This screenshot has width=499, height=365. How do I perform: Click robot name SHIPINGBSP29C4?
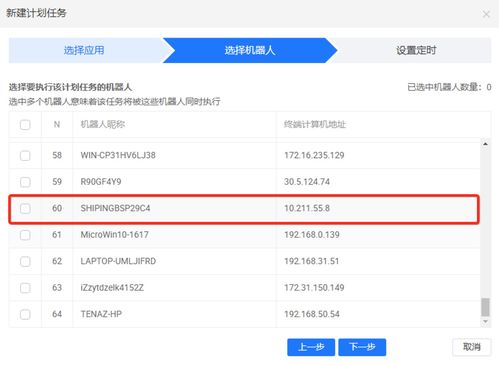115,208
